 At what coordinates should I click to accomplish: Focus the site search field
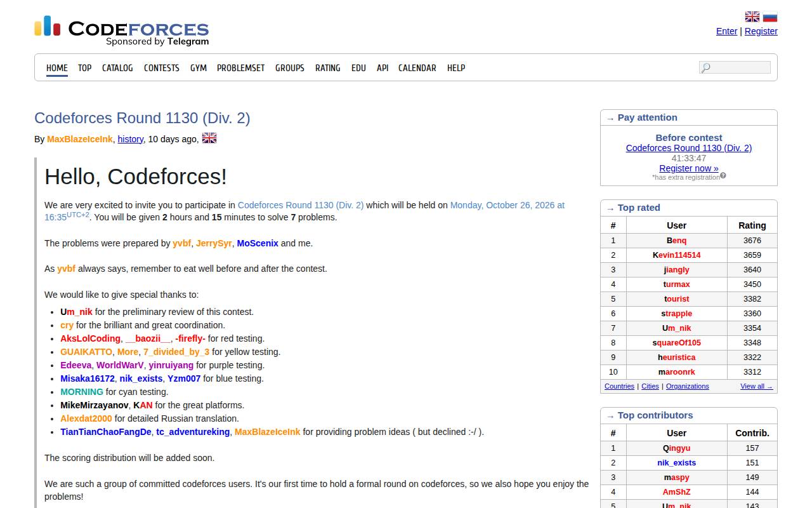pyautogui.click(x=735, y=67)
